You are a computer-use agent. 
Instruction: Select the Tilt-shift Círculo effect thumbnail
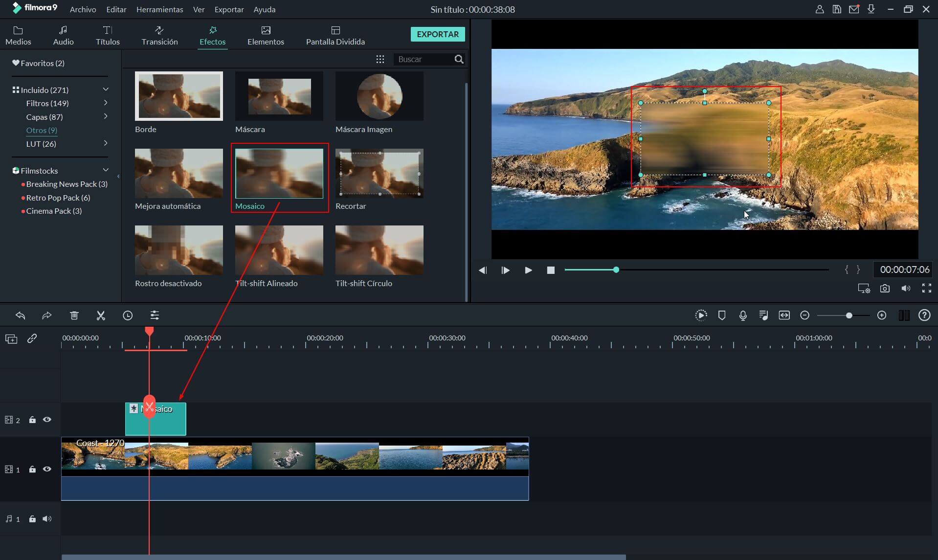click(379, 250)
